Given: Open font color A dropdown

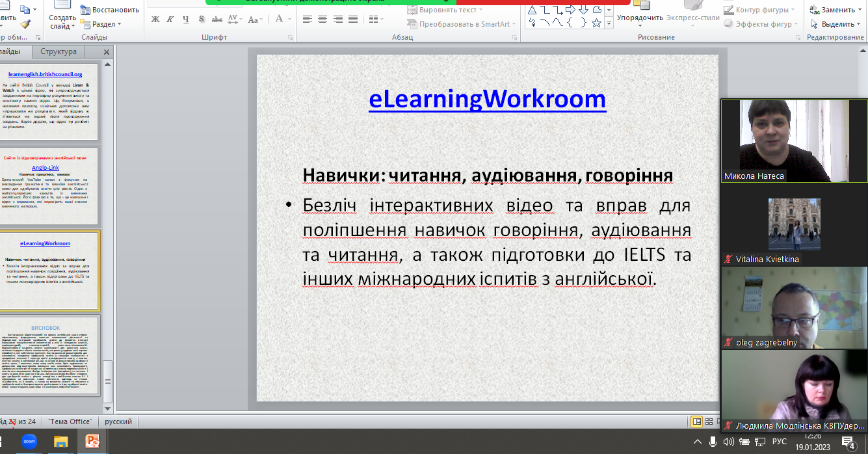Looking at the screenshot, I should click(x=283, y=19).
